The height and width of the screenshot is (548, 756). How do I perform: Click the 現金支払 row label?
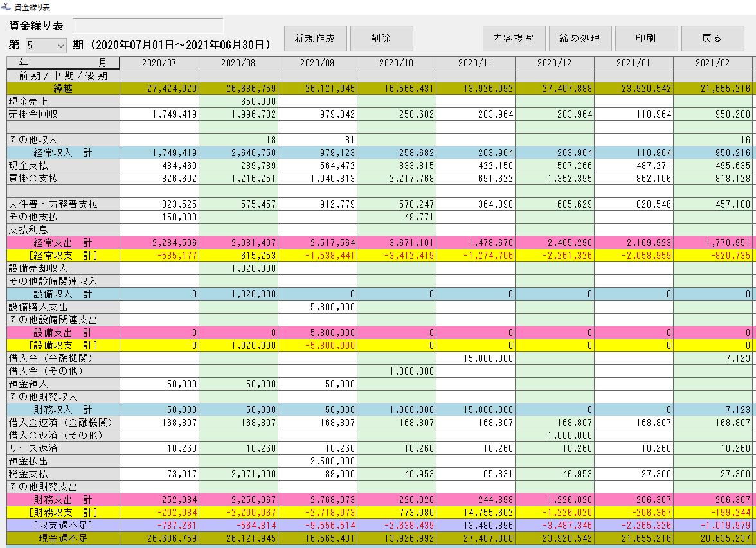pyautogui.click(x=63, y=166)
